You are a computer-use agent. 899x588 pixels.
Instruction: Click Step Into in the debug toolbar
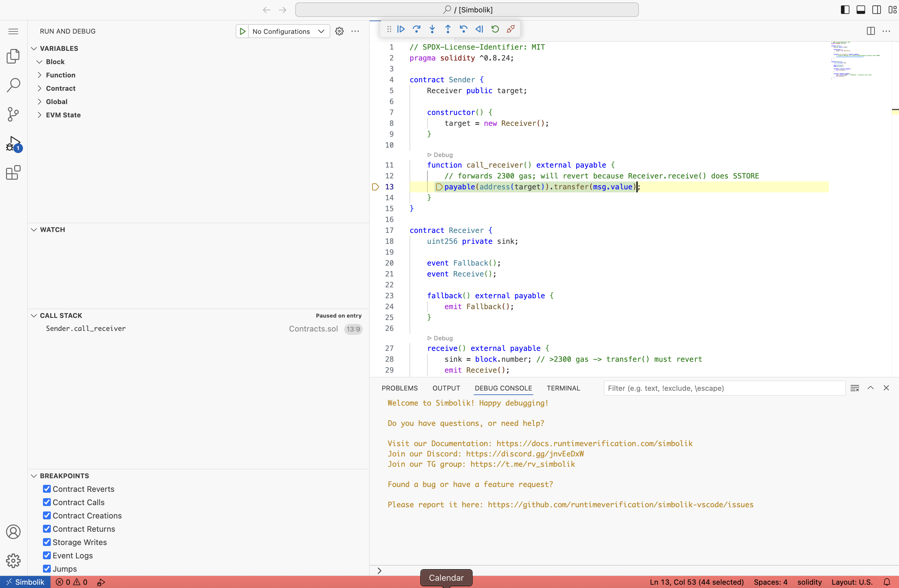pyautogui.click(x=433, y=29)
